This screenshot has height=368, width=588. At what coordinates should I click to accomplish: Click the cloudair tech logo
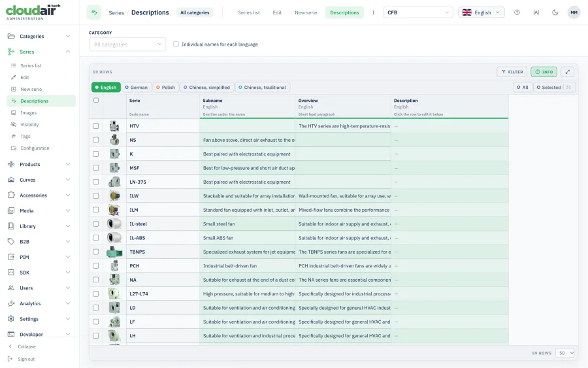(33, 12)
